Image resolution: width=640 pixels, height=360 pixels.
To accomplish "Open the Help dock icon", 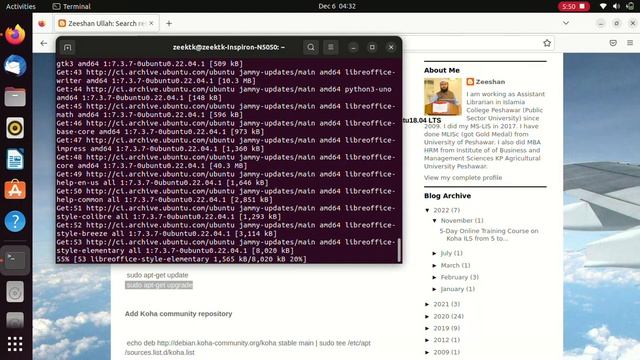I will pyautogui.click(x=15, y=221).
